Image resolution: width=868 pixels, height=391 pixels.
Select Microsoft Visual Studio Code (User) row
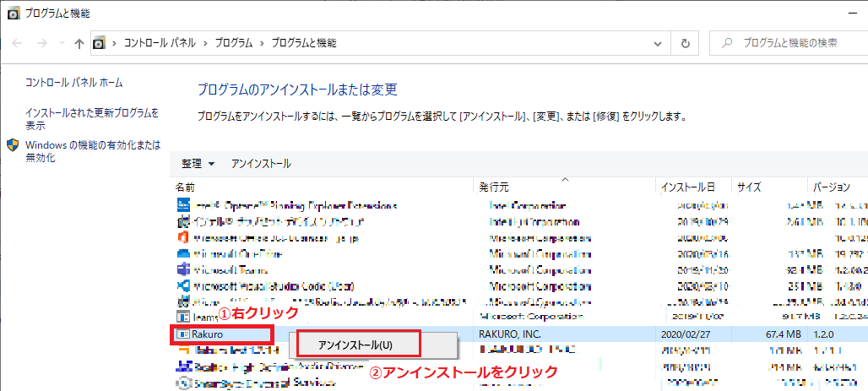274,286
